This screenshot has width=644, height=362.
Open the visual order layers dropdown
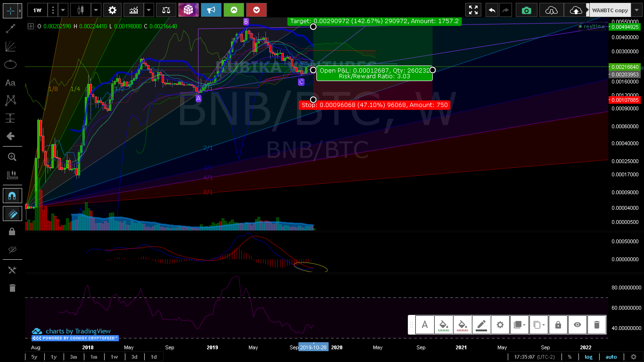coord(519,325)
